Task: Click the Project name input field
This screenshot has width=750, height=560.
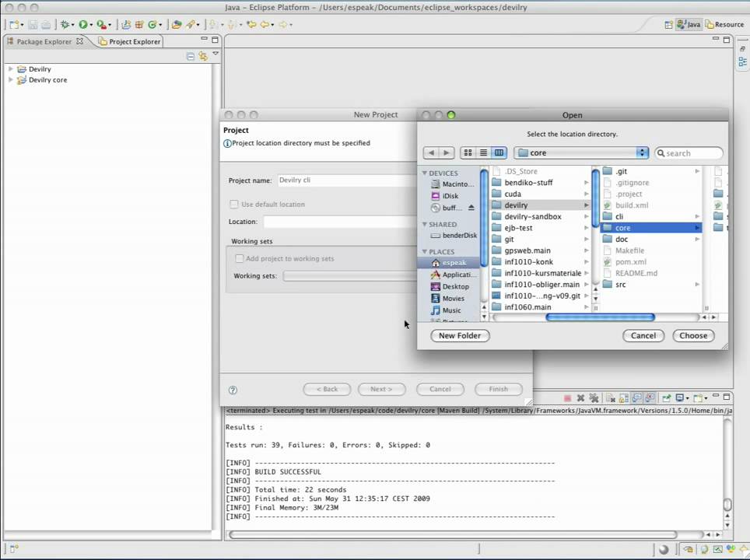Action: click(347, 180)
